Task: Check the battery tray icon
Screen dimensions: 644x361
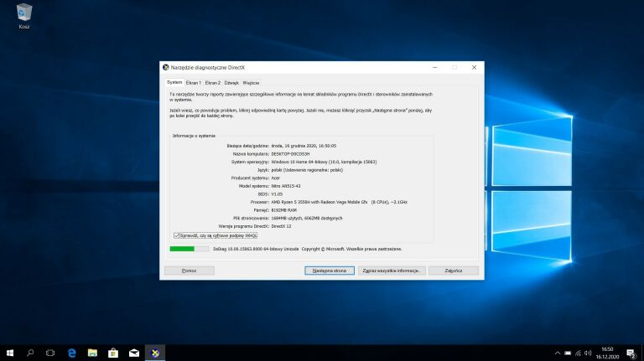Action: pyautogui.click(x=568, y=353)
